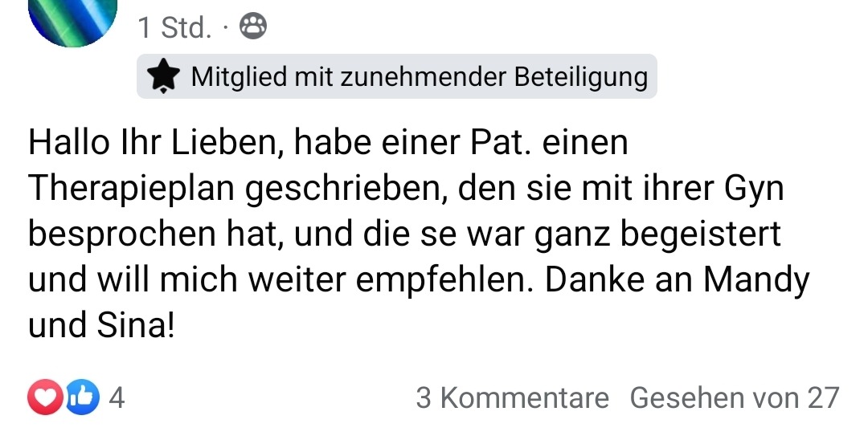This screenshot has height=444, width=868.
Task: Click the red heart reaction icon
Action: (45, 398)
